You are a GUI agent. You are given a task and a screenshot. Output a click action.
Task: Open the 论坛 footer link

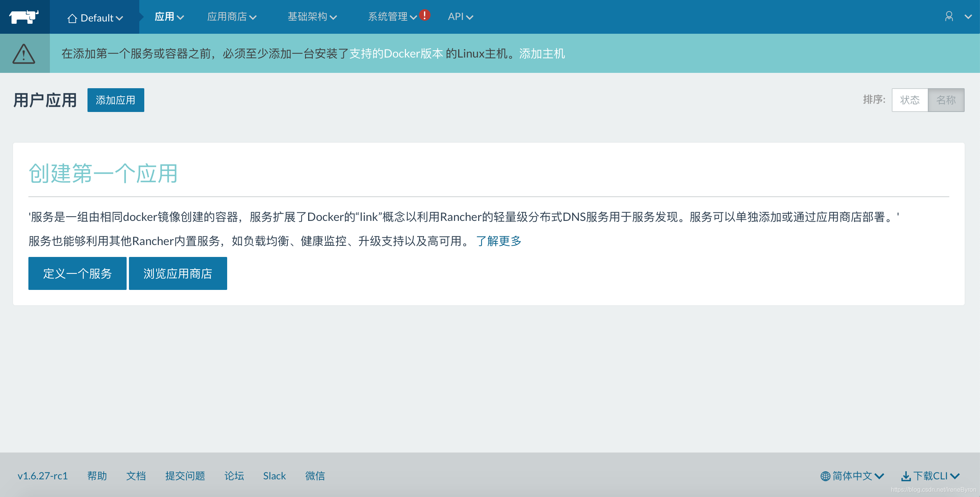234,476
